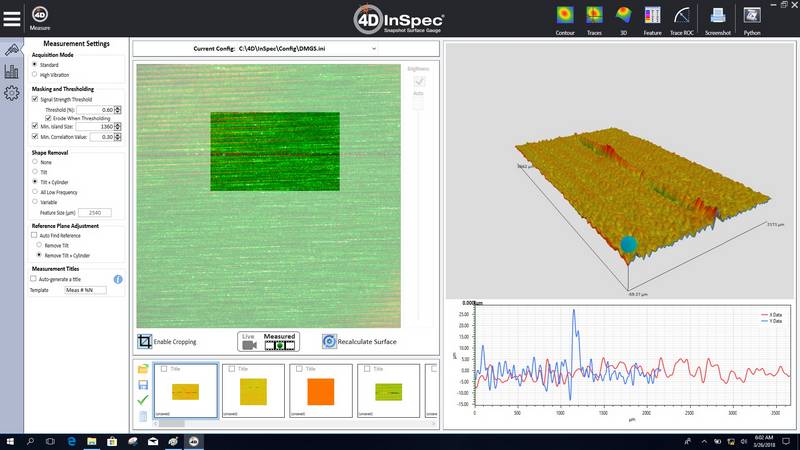Click the Enable Cropping icon
Screen dimensions: 800x450
(144, 341)
